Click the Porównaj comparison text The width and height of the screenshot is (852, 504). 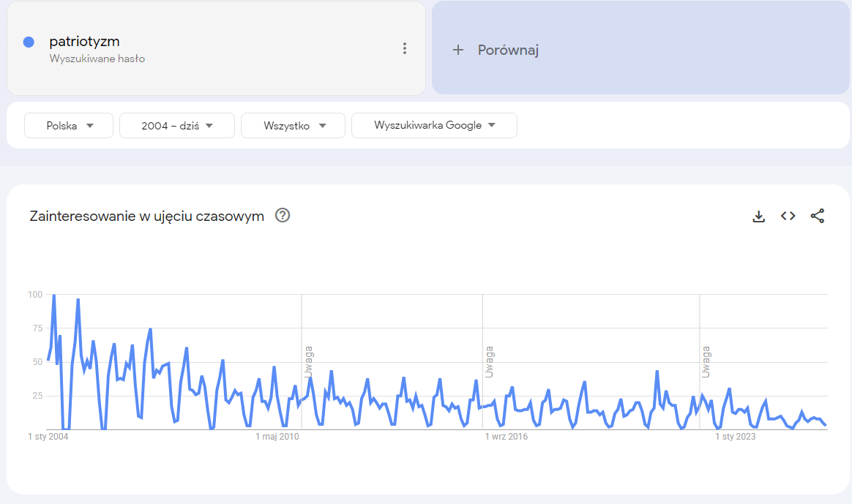(x=508, y=50)
